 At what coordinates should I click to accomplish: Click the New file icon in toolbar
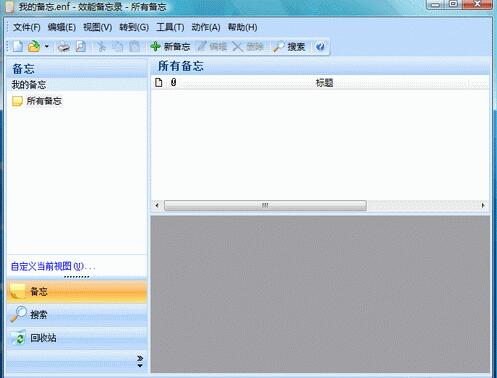18,46
